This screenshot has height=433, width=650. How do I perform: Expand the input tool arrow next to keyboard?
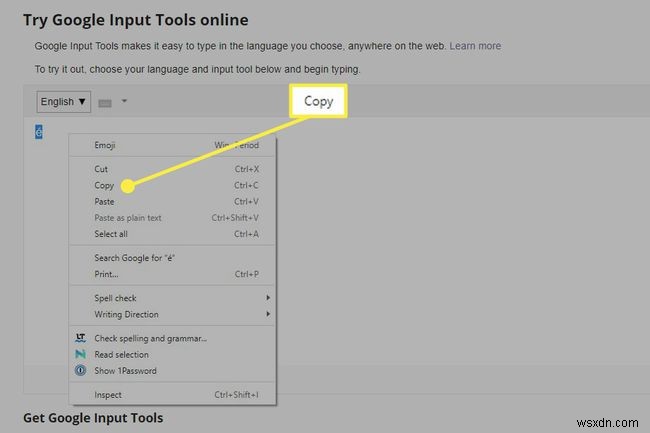(124, 101)
